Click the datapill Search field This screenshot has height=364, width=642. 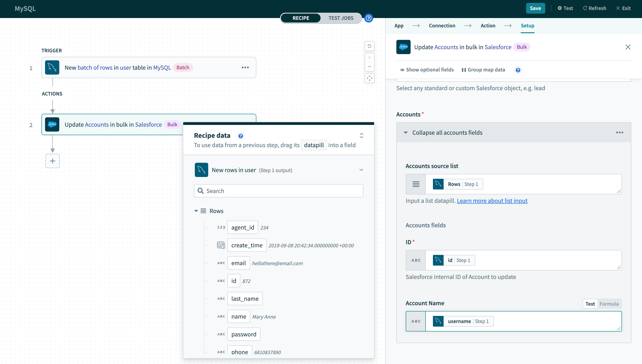click(x=278, y=191)
